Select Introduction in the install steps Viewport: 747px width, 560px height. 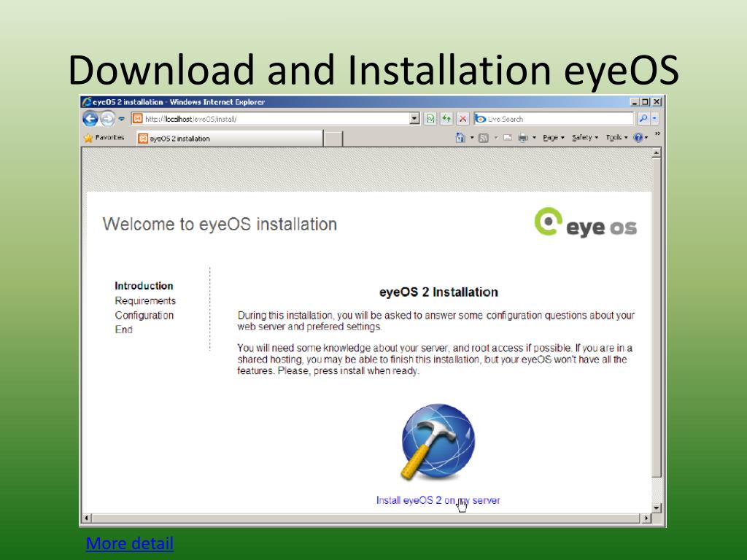pos(144,286)
